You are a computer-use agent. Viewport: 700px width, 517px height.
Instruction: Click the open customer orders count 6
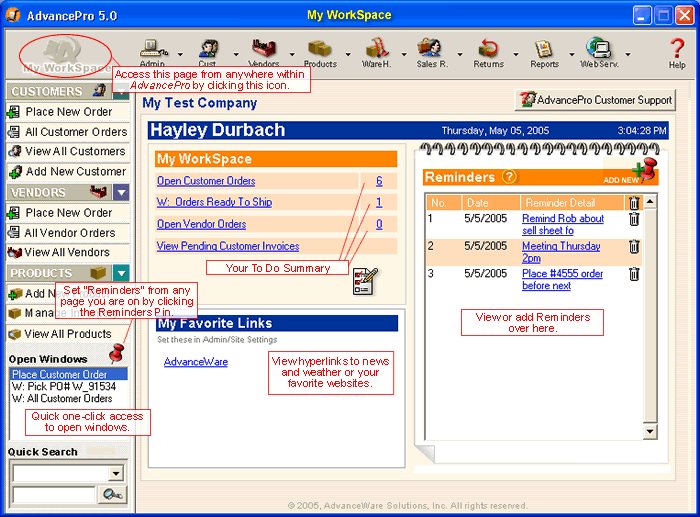[x=379, y=181]
